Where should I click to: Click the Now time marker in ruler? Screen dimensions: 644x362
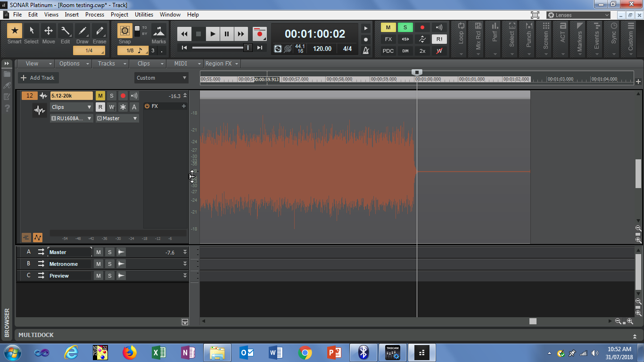coord(417,72)
